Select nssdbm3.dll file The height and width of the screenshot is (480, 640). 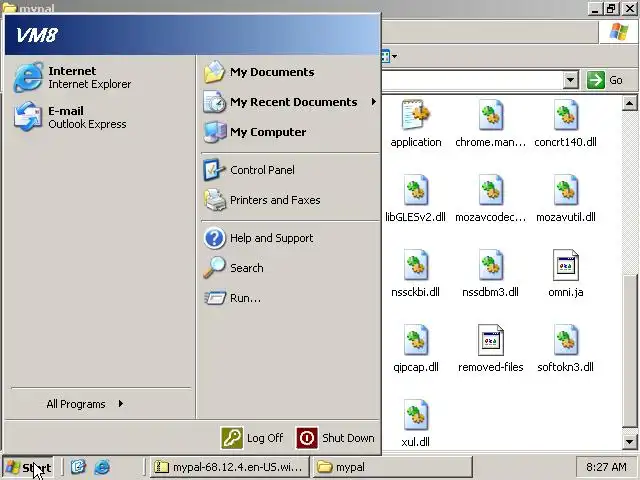pyautogui.click(x=491, y=273)
